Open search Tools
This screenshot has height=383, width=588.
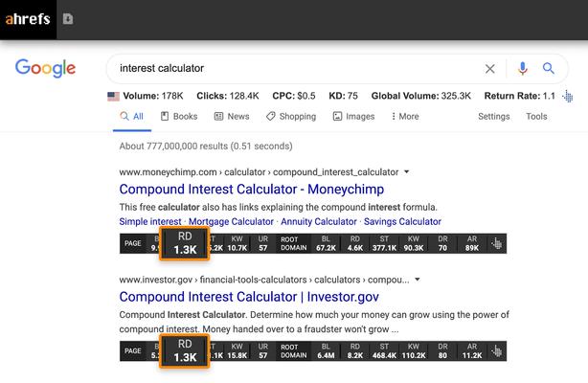536,117
